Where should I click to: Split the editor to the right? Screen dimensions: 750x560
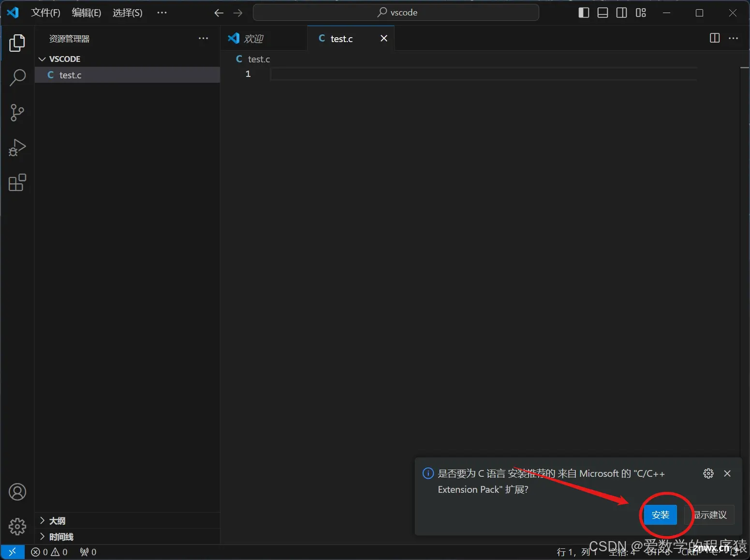coord(715,38)
